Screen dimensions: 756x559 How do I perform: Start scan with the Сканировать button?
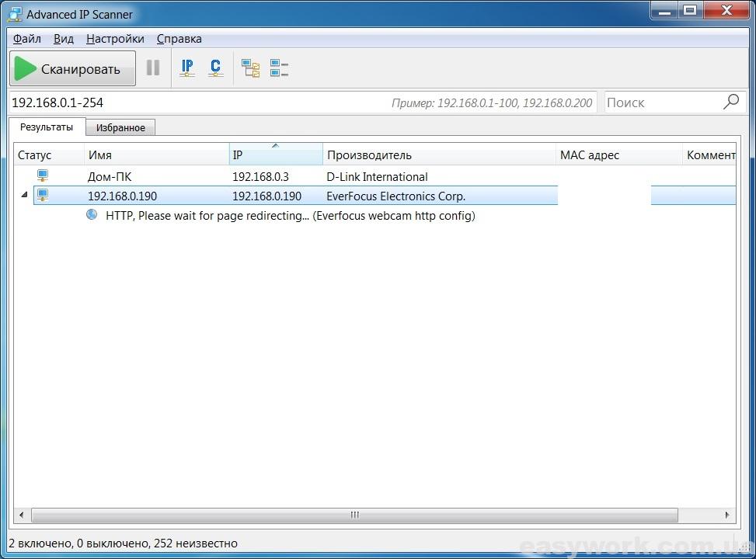coord(72,68)
